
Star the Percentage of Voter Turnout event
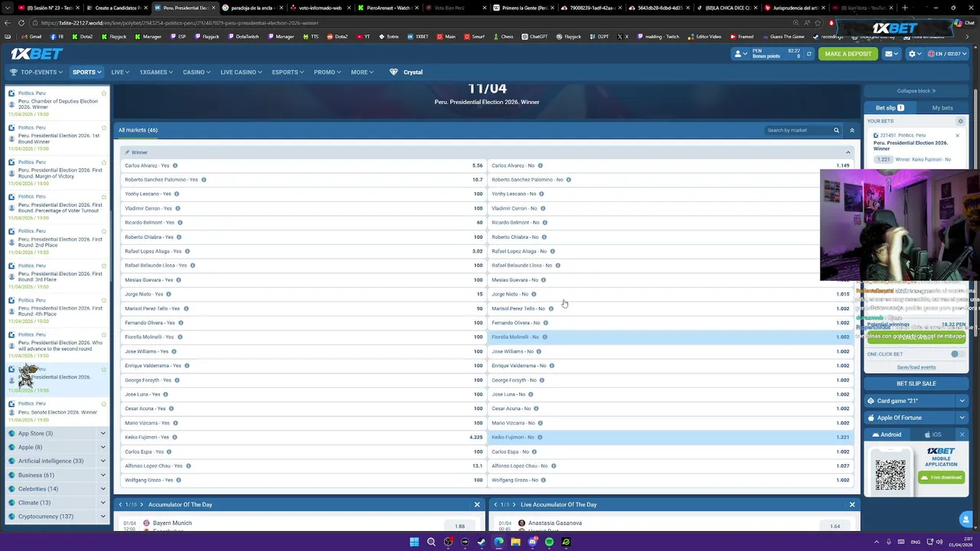(x=104, y=197)
